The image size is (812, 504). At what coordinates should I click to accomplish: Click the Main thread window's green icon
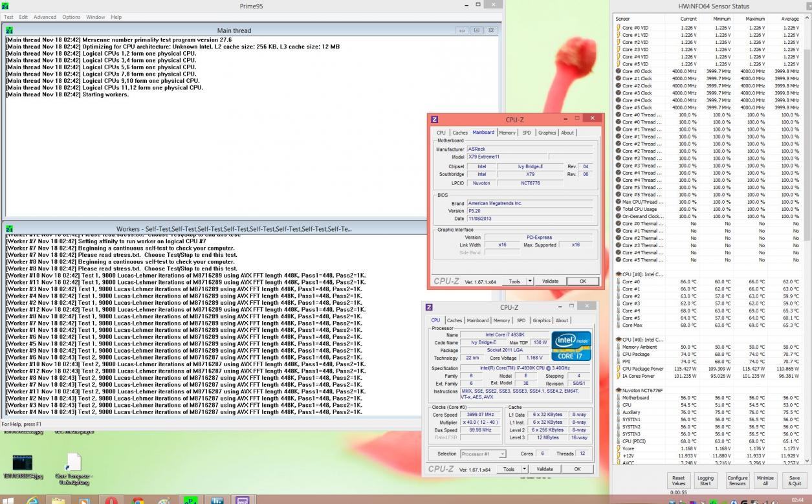pyautogui.click(x=10, y=30)
